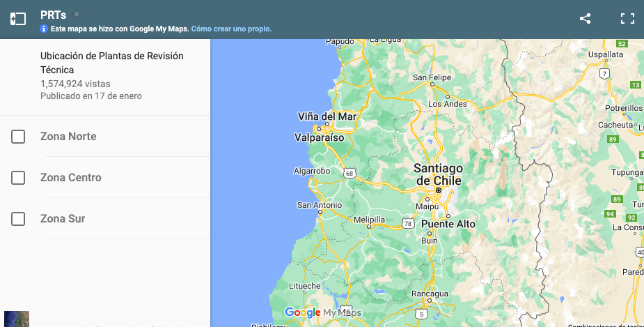Image resolution: width=644 pixels, height=327 pixels.
Task: Click the San Antonio map label
Action: pos(320,205)
